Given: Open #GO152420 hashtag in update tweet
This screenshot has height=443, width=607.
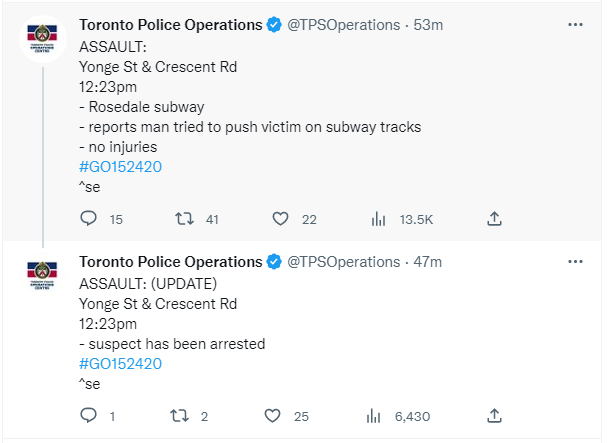Looking at the screenshot, I should [120, 364].
